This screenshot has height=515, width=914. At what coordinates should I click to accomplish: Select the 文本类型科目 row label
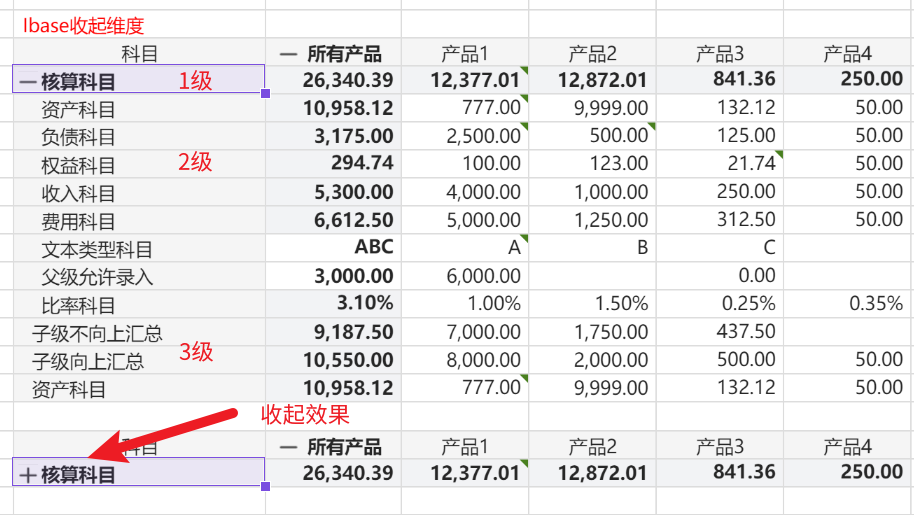pos(97,249)
